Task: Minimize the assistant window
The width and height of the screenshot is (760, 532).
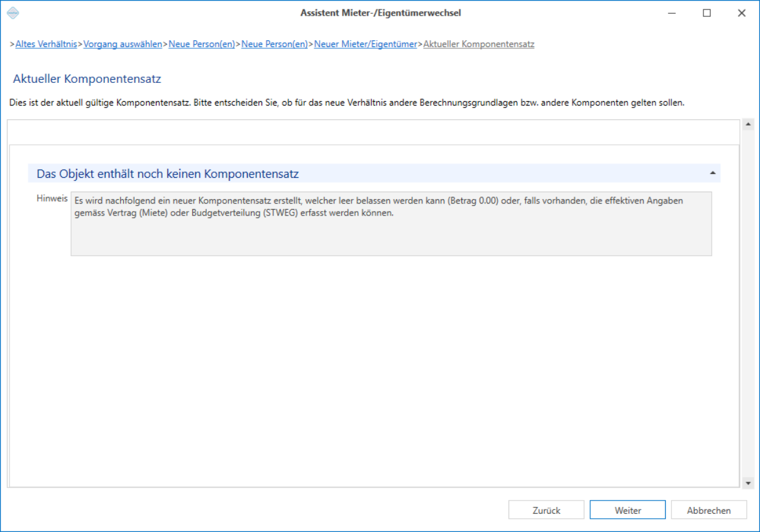Action: 671,13
